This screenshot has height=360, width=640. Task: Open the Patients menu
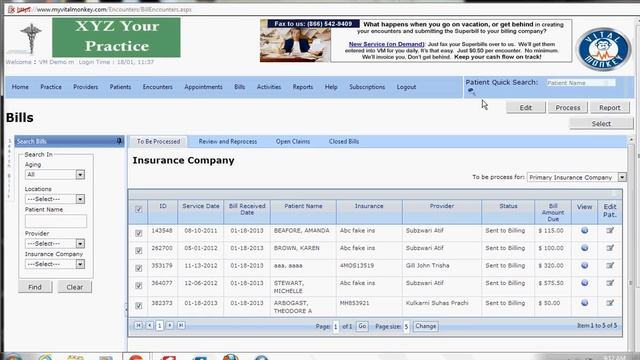tap(120, 87)
